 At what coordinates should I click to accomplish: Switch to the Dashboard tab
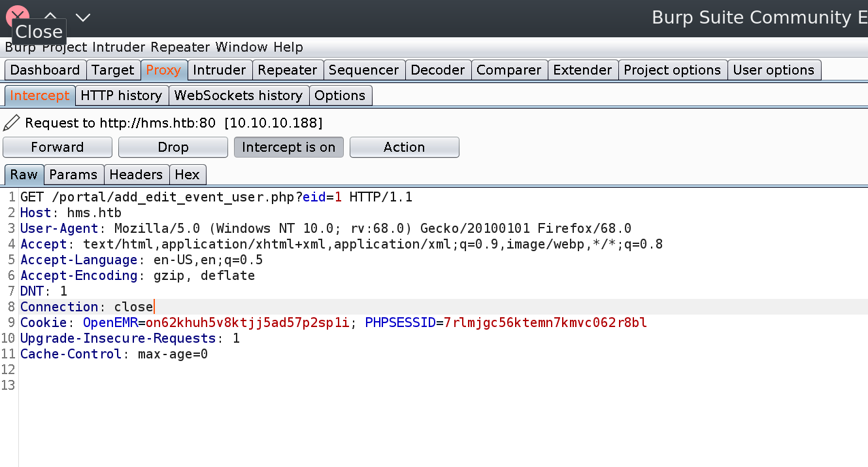(45, 70)
